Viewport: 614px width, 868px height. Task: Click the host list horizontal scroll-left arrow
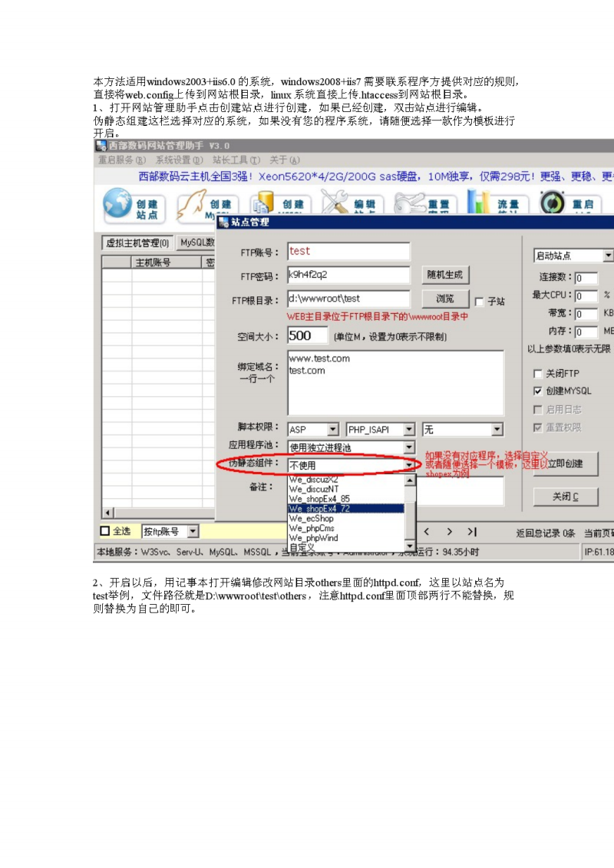pyautogui.click(x=108, y=513)
